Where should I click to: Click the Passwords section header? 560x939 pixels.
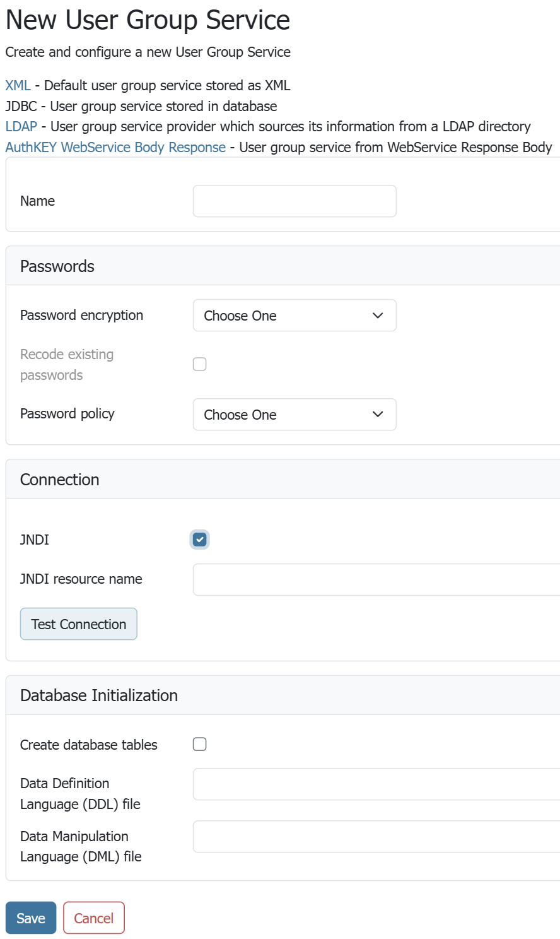(57, 266)
